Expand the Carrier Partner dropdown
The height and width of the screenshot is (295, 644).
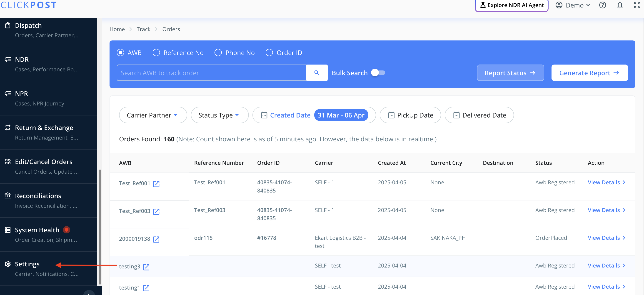153,115
